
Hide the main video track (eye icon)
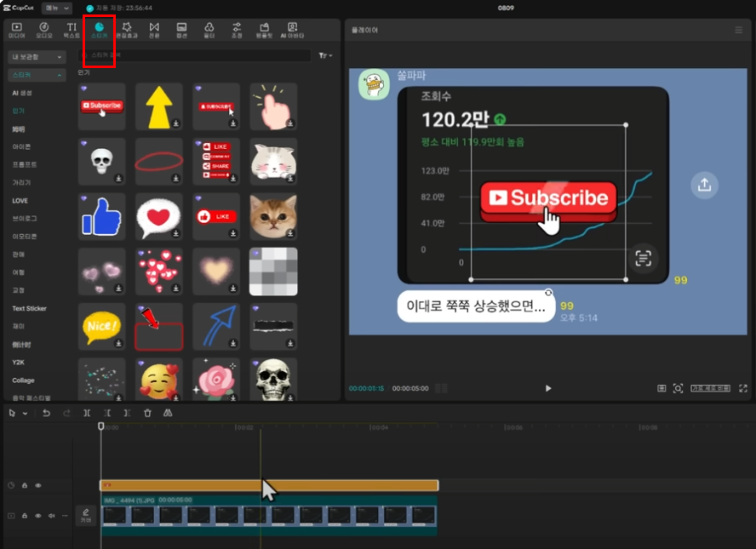38,516
